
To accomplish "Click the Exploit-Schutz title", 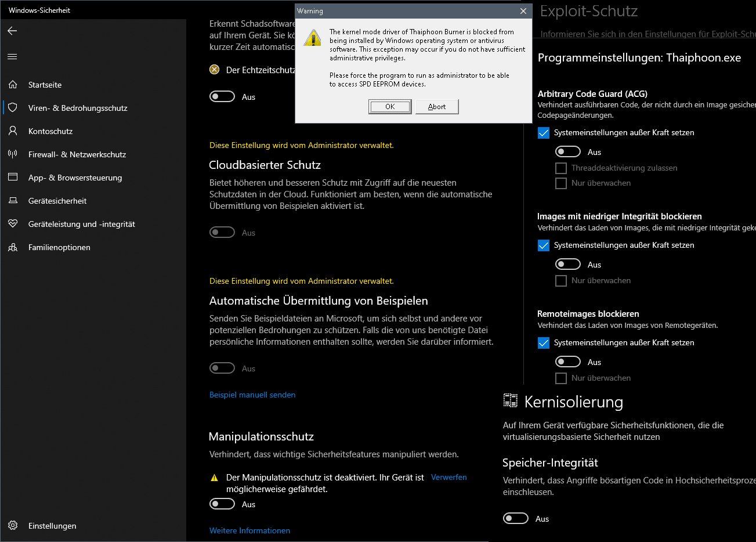I will (x=589, y=11).
